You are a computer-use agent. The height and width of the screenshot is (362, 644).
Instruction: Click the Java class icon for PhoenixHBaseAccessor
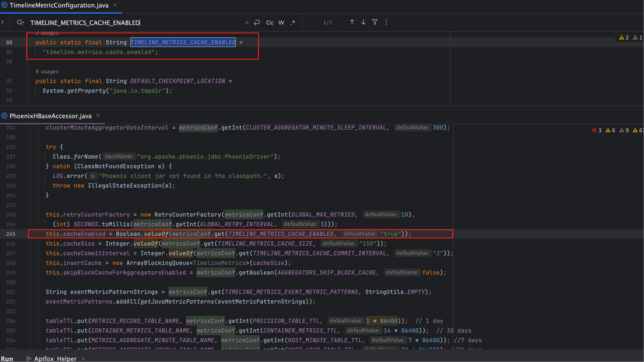coord(4,116)
